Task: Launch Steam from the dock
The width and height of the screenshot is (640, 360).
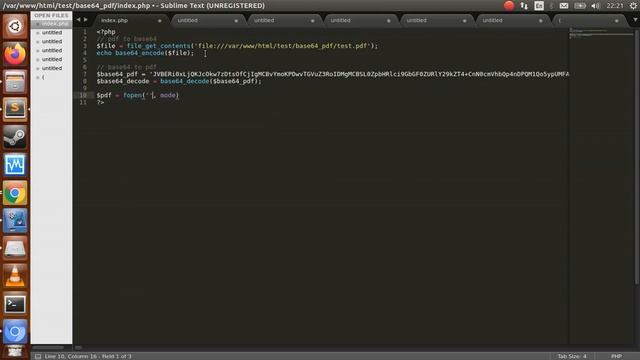Action: coord(15,137)
